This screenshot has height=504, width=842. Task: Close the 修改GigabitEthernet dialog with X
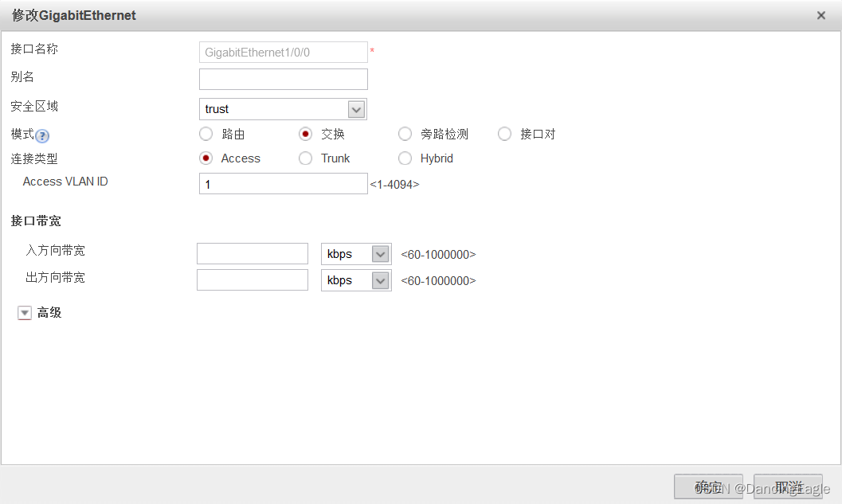coord(821,16)
